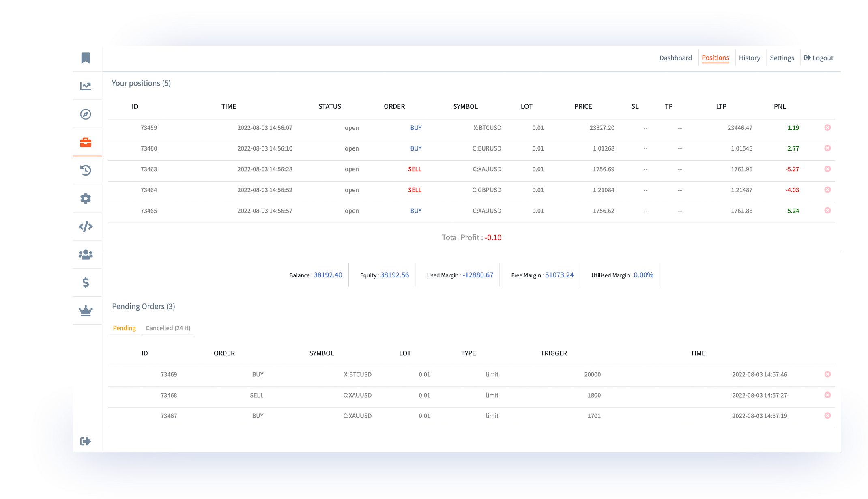Click the crown sidebar icon
This screenshot has height=499, width=868.
point(86,311)
